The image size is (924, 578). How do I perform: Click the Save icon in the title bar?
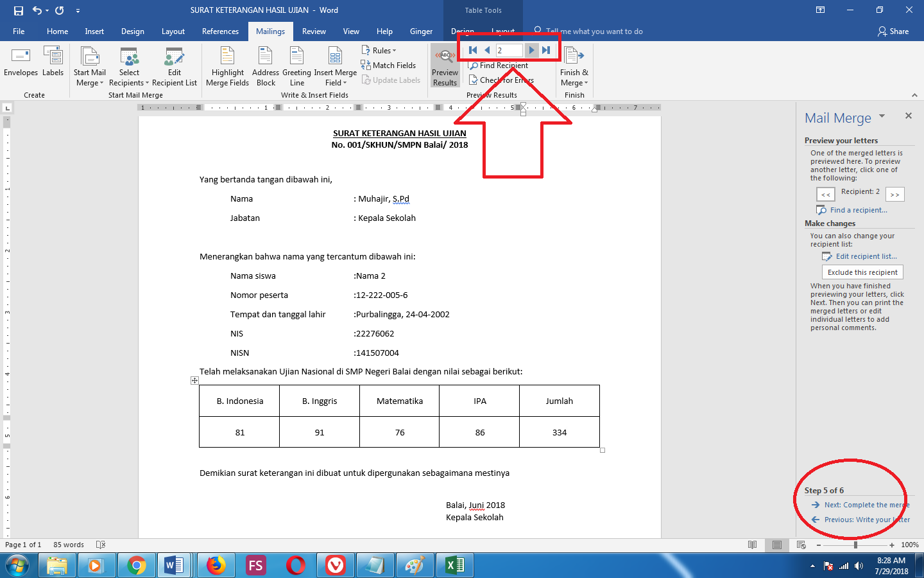[19, 10]
